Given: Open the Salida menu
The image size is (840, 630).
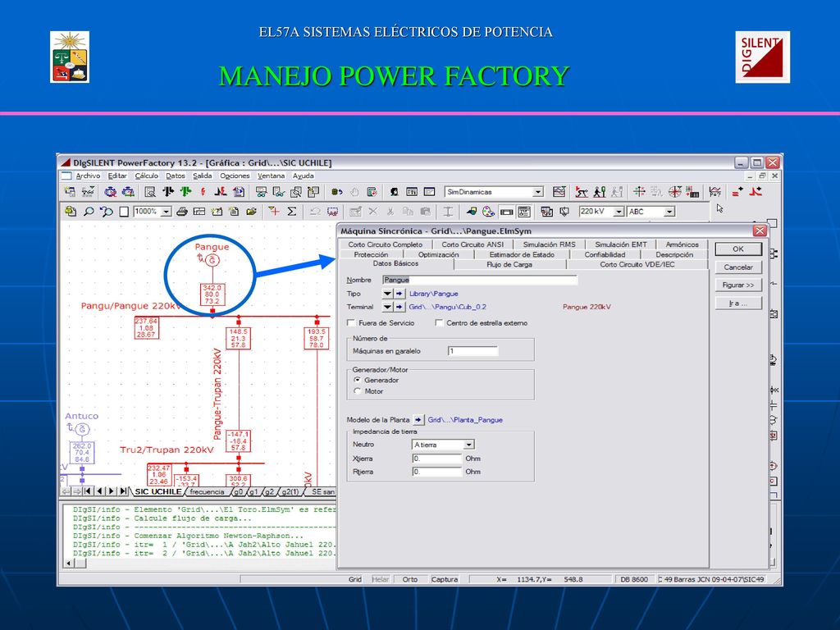Looking at the screenshot, I should 203,176.
